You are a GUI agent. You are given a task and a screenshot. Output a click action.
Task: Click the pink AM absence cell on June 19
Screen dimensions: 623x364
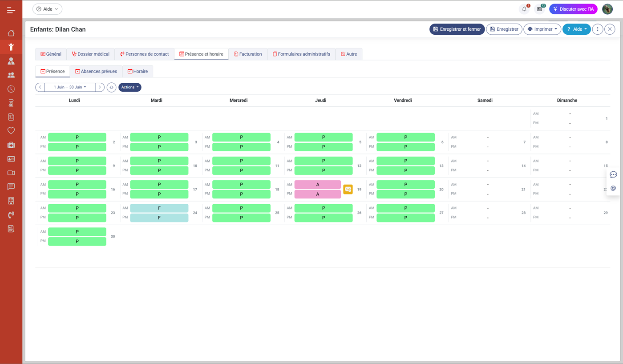pyautogui.click(x=317, y=185)
